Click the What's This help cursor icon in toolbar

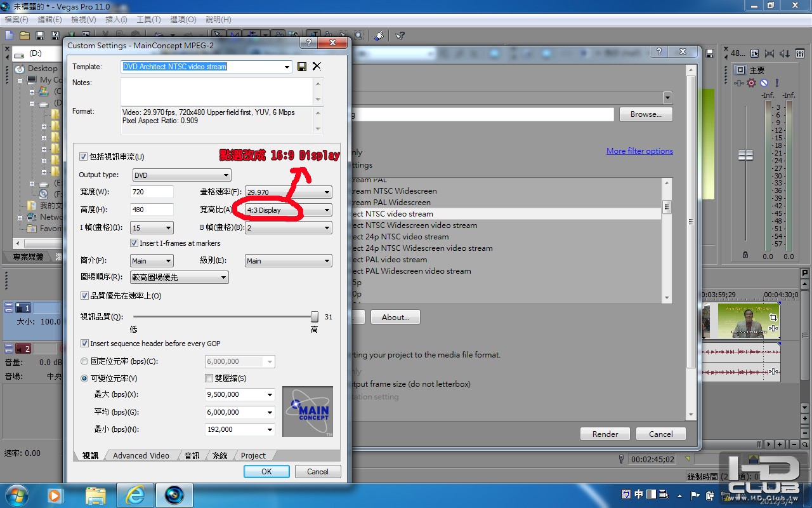pos(400,36)
